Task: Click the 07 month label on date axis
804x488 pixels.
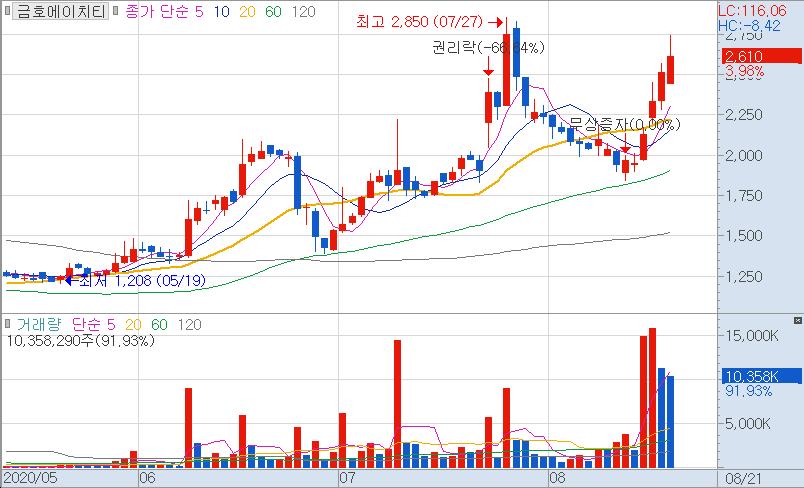Action: 348,479
